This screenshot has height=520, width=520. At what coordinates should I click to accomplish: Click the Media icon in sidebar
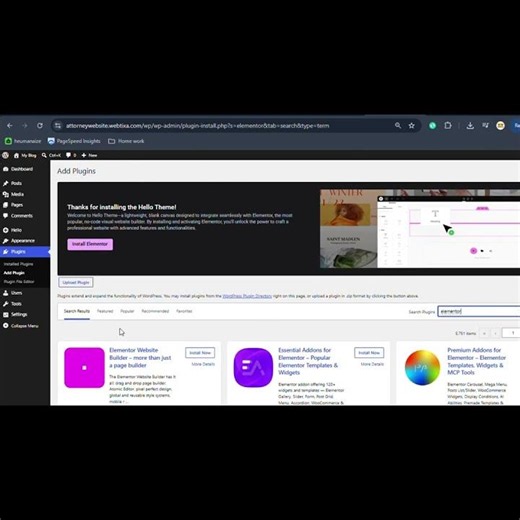coord(6,194)
